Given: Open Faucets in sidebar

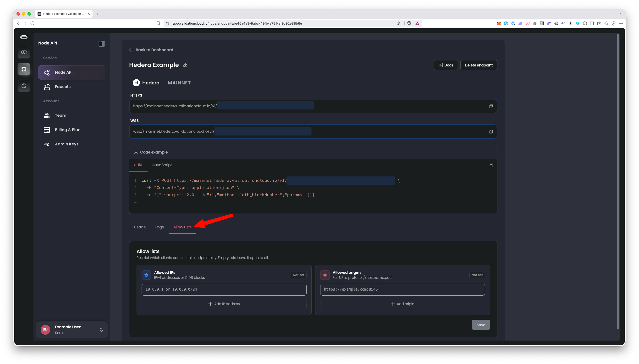Looking at the screenshot, I should tap(72, 87).
